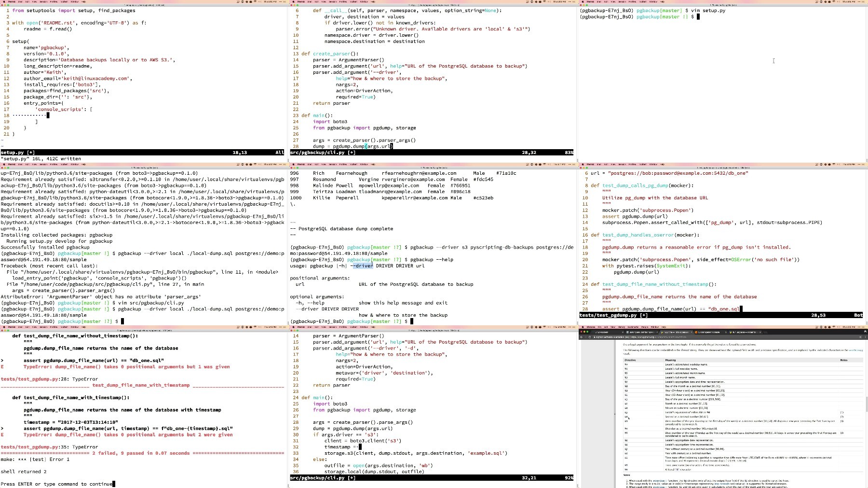Click 'timestamp =' line in cli.py main()
The image size is (868, 488).
[341, 447]
